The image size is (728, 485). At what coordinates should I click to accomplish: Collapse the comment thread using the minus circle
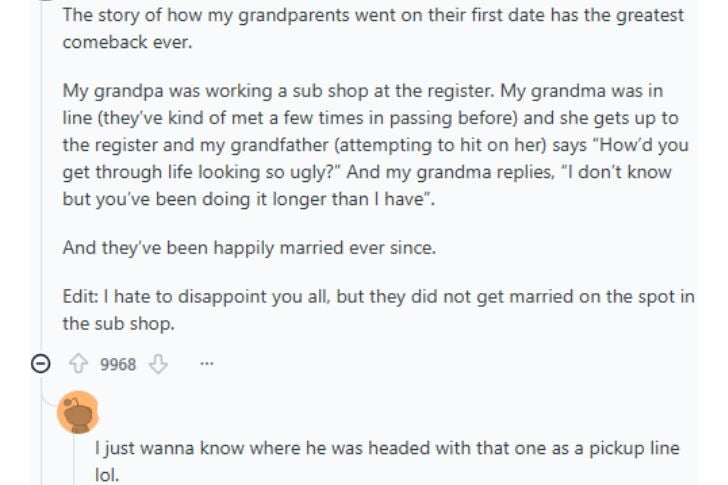pyautogui.click(x=40, y=364)
